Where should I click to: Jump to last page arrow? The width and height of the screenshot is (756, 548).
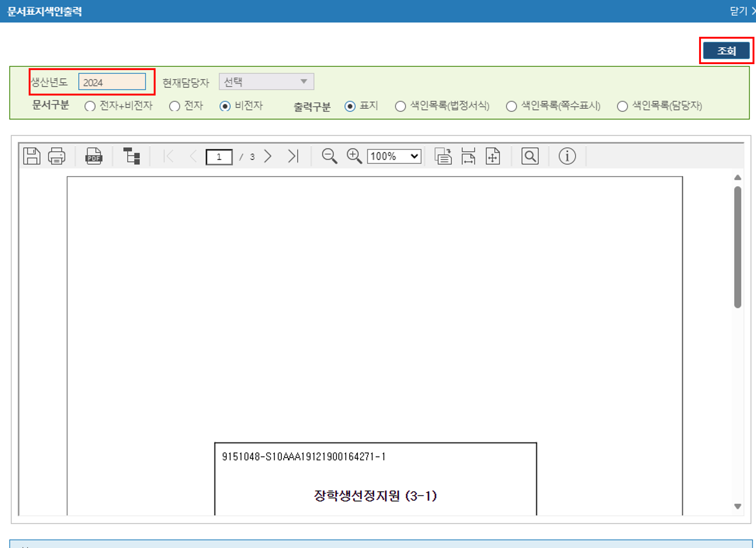293,156
